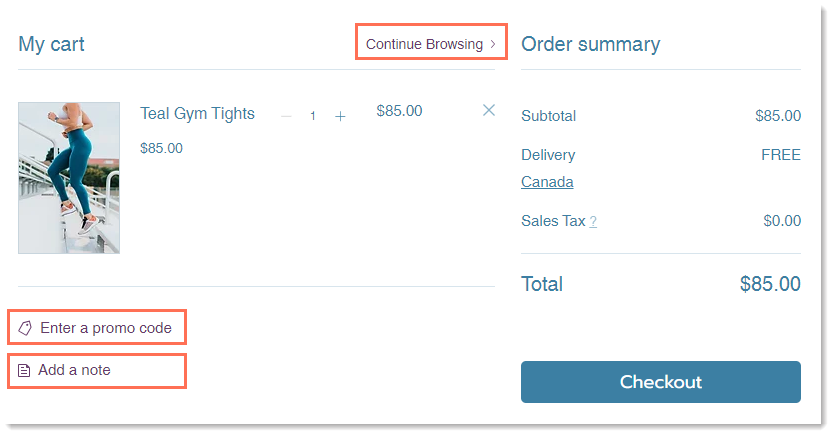Open the Teal Gym Tights product photo
833x436 pixels.
69,178
